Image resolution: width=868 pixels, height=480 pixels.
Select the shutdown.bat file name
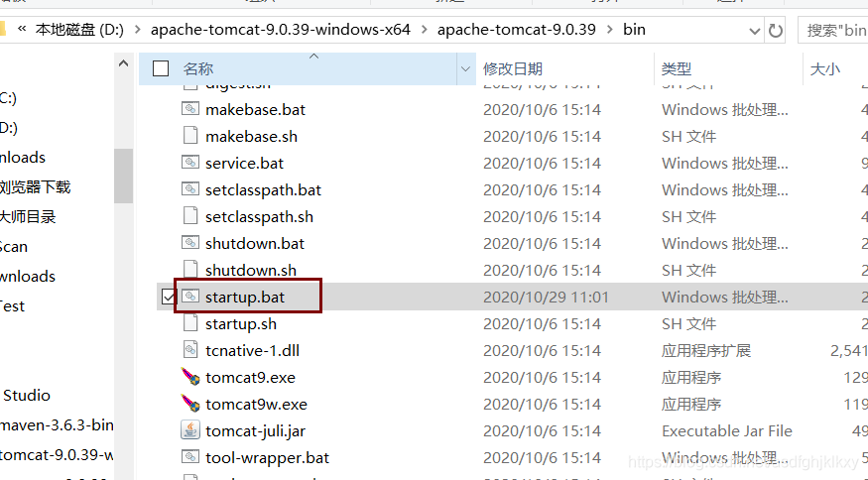coord(255,244)
